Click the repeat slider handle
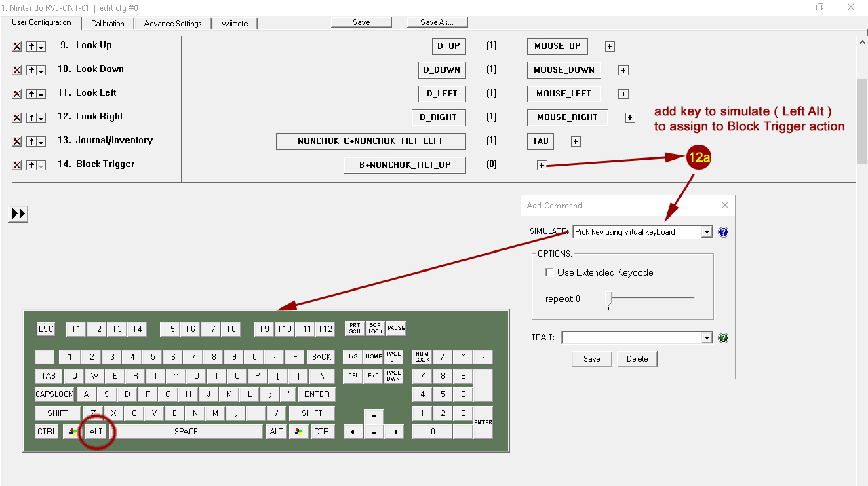The image size is (868, 486). (x=609, y=299)
